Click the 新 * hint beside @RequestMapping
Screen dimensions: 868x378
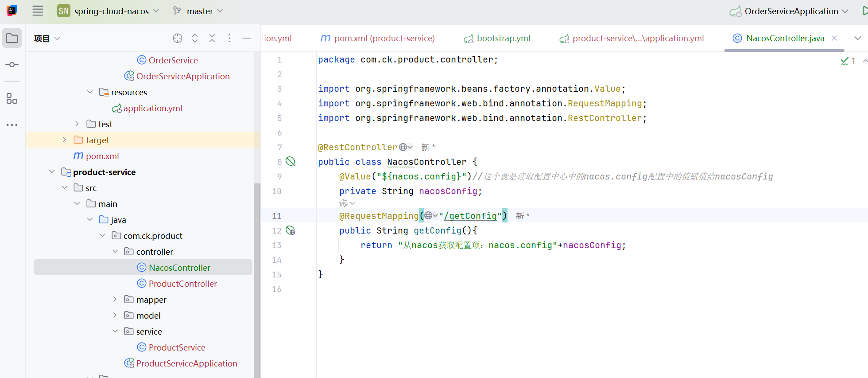523,216
